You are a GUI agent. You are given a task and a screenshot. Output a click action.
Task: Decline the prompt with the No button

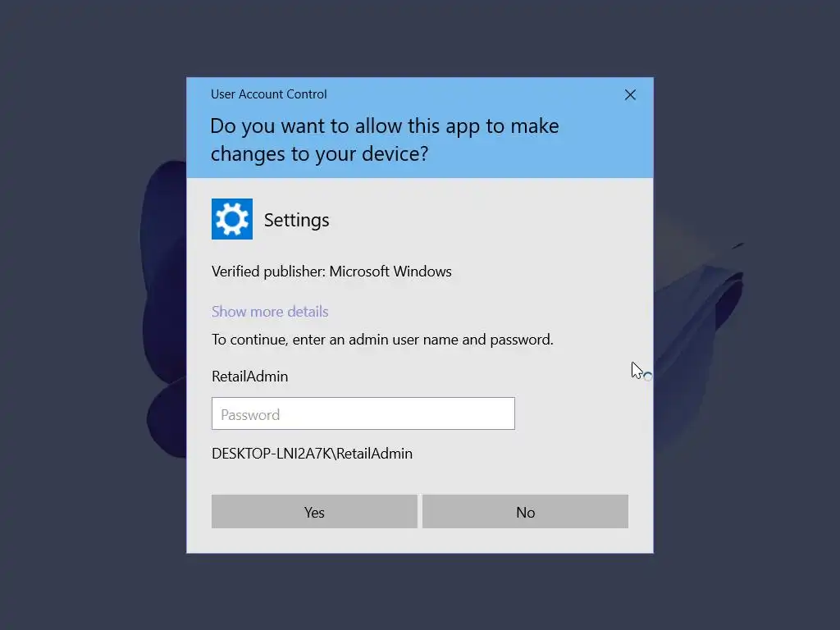(x=525, y=512)
